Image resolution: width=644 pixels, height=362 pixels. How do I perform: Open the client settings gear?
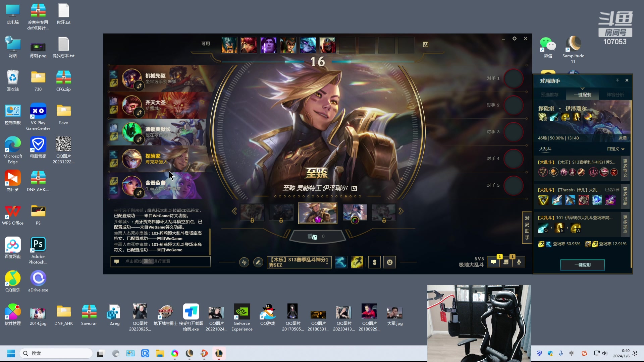point(515,39)
